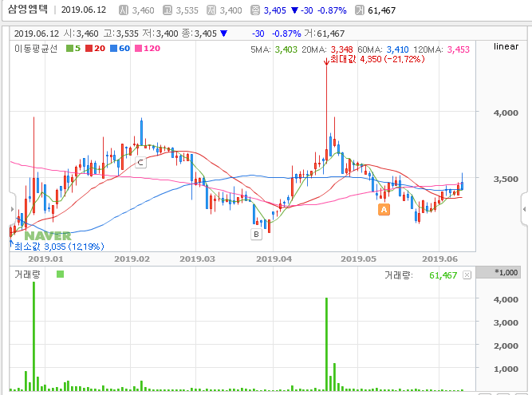Click the 2019.06 date axis label

[439, 259]
